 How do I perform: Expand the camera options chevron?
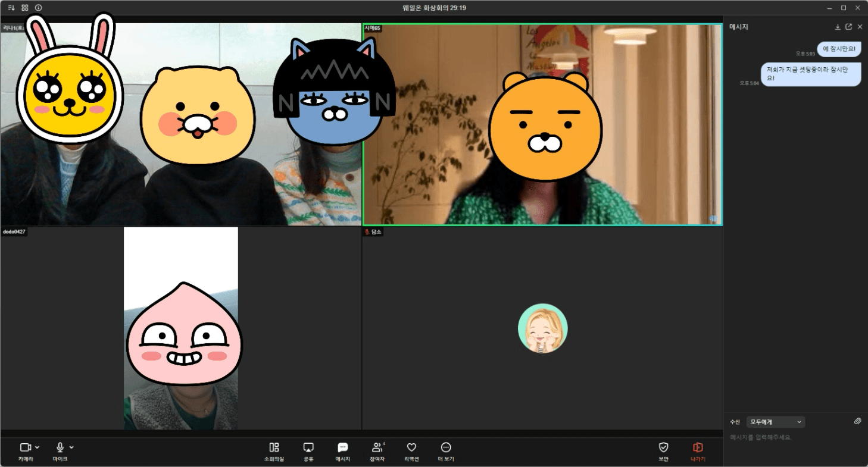(x=38, y=447)
